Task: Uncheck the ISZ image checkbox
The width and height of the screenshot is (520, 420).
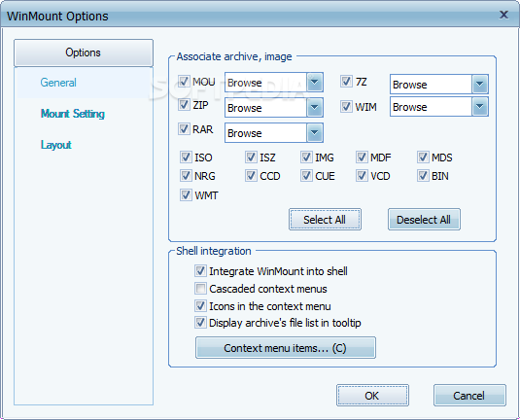Action: click(251, 157)
